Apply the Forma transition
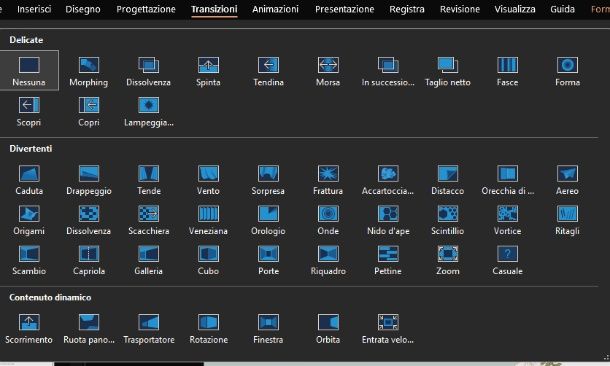The height and width of the screenshot is (366, 610). 567,70
